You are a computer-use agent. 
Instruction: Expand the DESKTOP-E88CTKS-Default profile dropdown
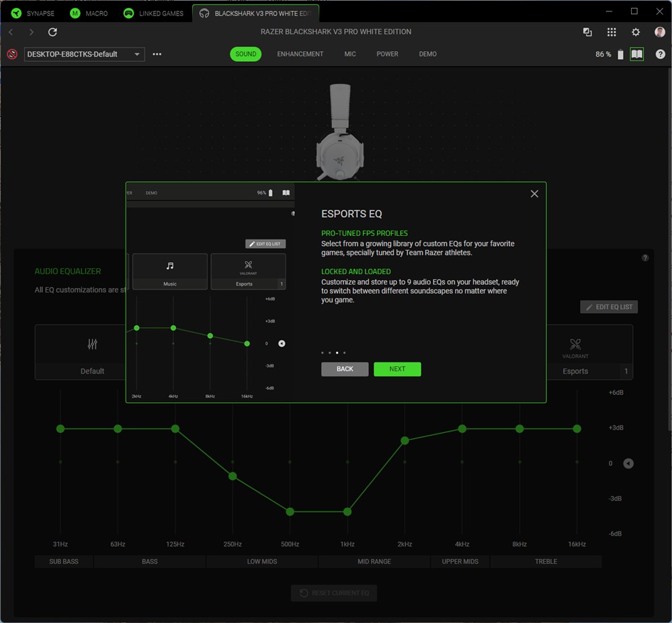point(84,54)
